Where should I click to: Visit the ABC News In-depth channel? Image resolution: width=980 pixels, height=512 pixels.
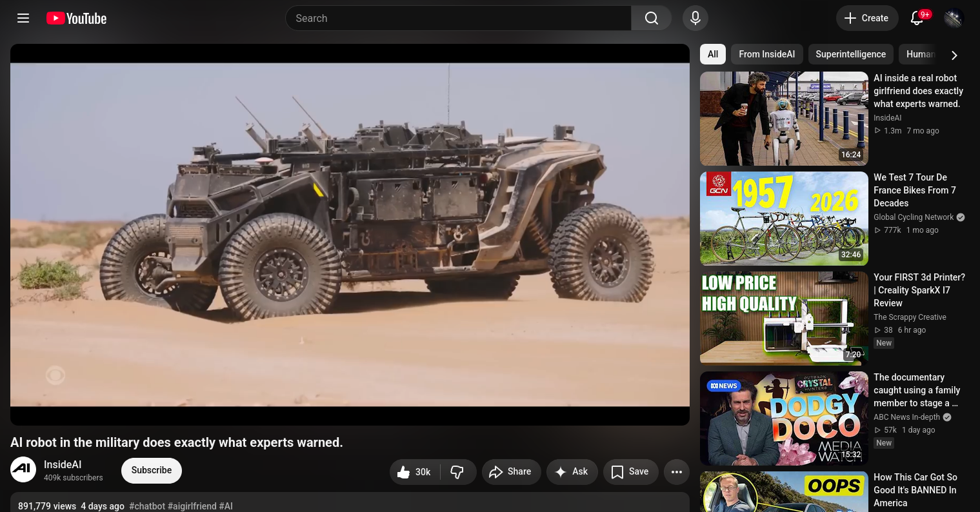[x=906, y=417]
